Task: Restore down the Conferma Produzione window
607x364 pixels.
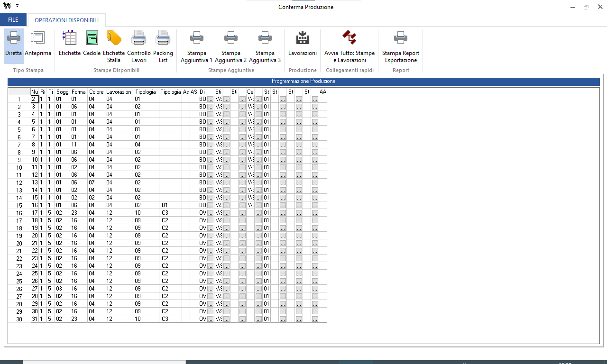Action: click(586, 7)
